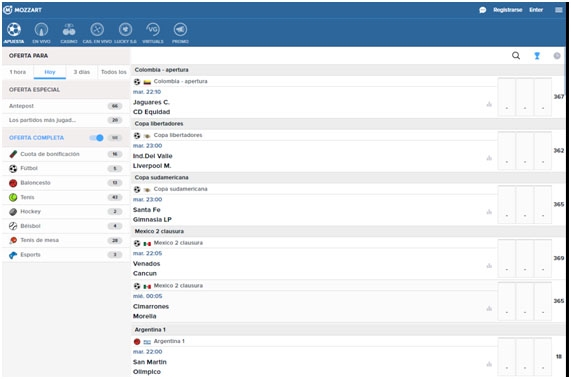This screenshot has height=379, width=571.
Task: Expand the Tenis sport category
Action: (66, 197)
